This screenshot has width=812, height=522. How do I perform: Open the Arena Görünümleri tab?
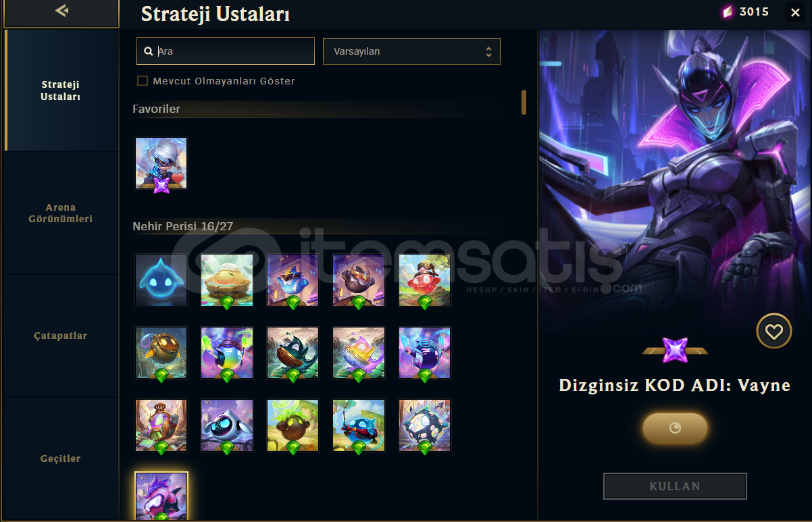tap(60, 213)
